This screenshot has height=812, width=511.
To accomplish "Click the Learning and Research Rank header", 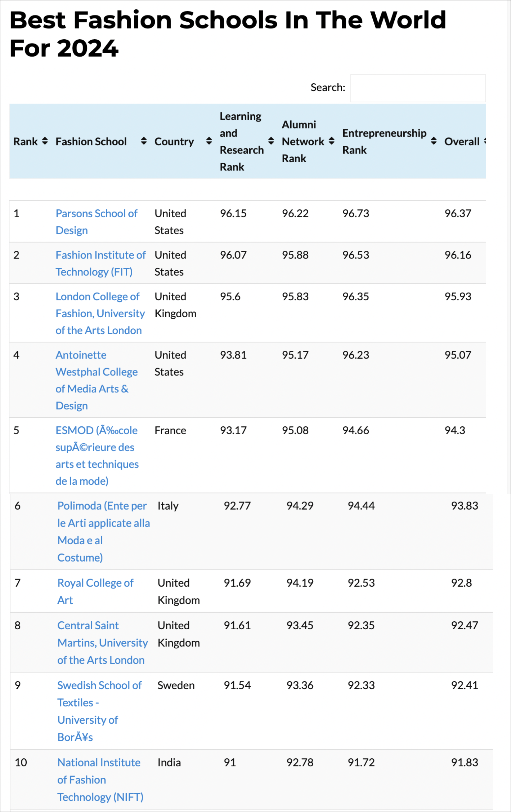I will coord(242,142).
